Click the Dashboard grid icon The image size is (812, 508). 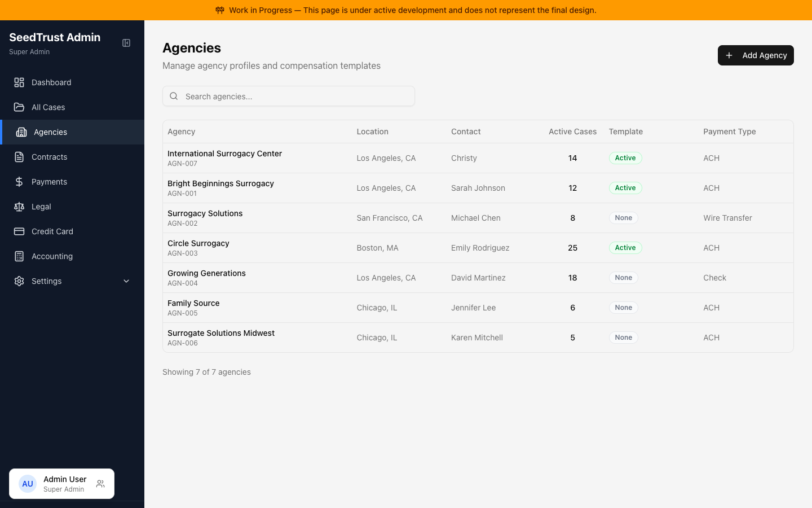[x=19, y=82]
